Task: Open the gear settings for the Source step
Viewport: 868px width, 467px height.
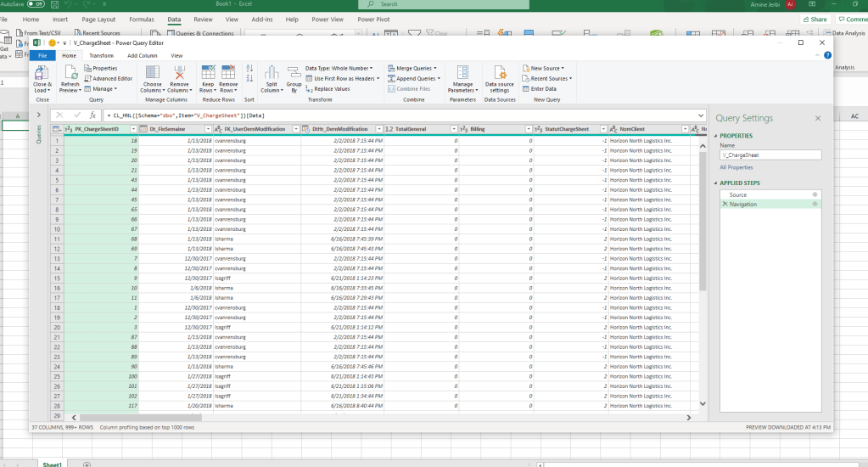Action: click(815, 194)
